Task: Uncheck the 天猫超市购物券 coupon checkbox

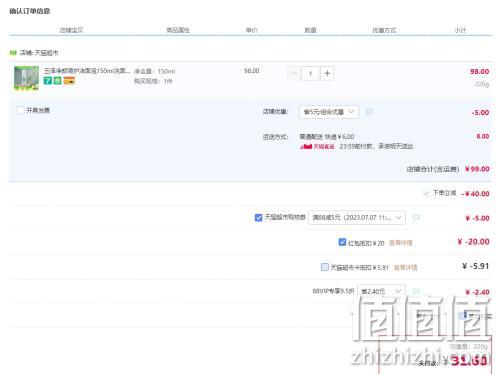Action: (258, 218)
